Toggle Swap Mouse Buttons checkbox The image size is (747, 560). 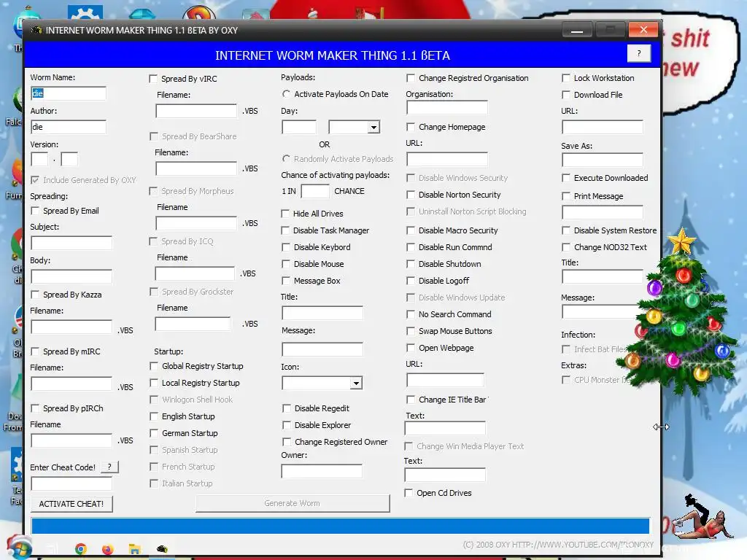pos(410,331)
